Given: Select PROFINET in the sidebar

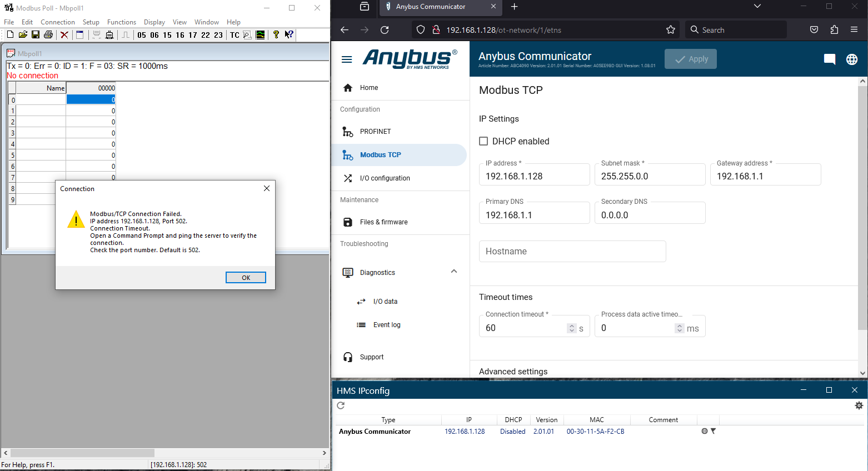Looking at the screenshot, I should click(x=375, y=132).
